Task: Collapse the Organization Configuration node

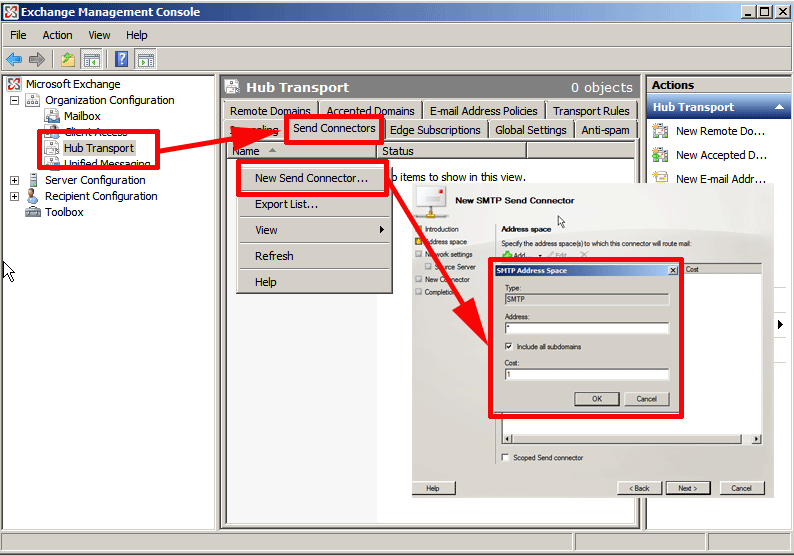Action: [15, 100]
